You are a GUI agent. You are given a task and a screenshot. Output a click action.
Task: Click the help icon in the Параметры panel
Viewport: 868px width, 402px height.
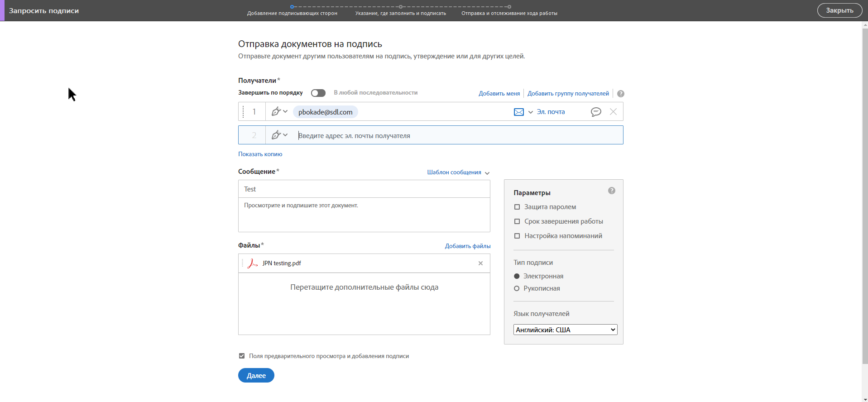click(x=612, y=191)
